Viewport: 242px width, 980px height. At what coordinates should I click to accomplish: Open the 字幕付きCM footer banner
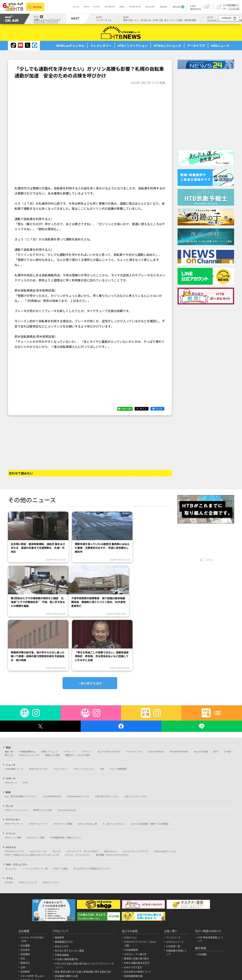coord(54,910)
